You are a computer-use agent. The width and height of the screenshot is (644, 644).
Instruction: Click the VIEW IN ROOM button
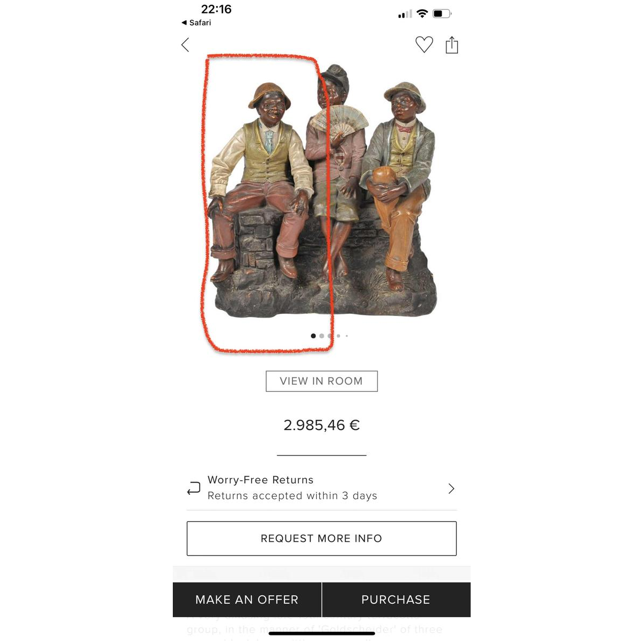point(321,381)
